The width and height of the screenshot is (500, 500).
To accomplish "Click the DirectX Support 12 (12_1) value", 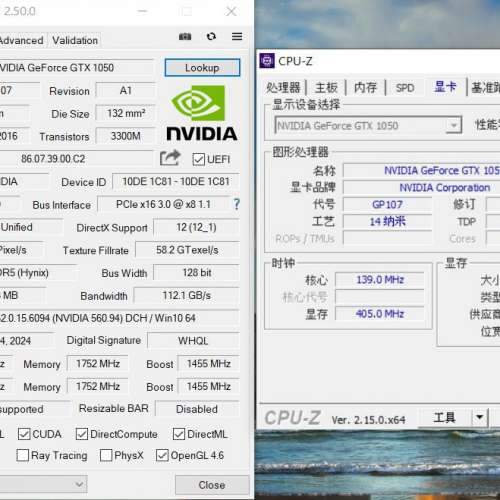I will [196, 227].
